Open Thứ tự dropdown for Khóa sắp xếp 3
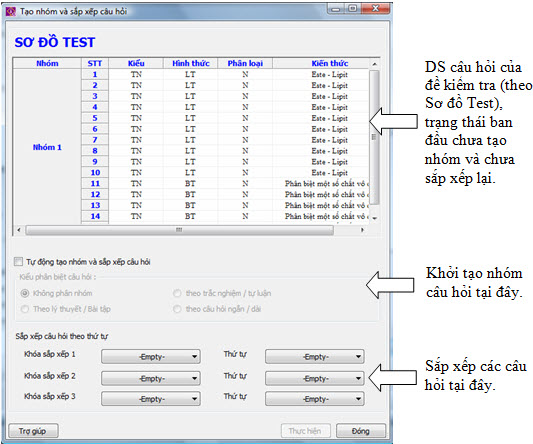This screenshot has height=444, width=533. coord(315,399)
